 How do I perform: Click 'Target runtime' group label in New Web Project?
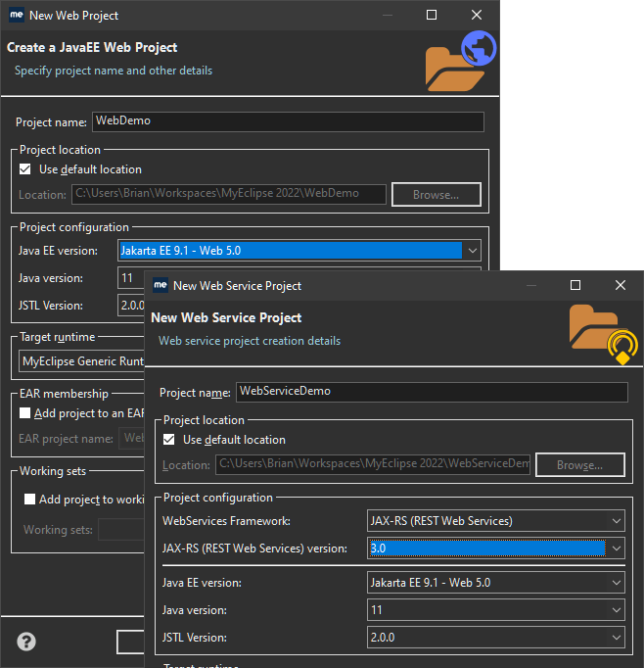point(58,337)
